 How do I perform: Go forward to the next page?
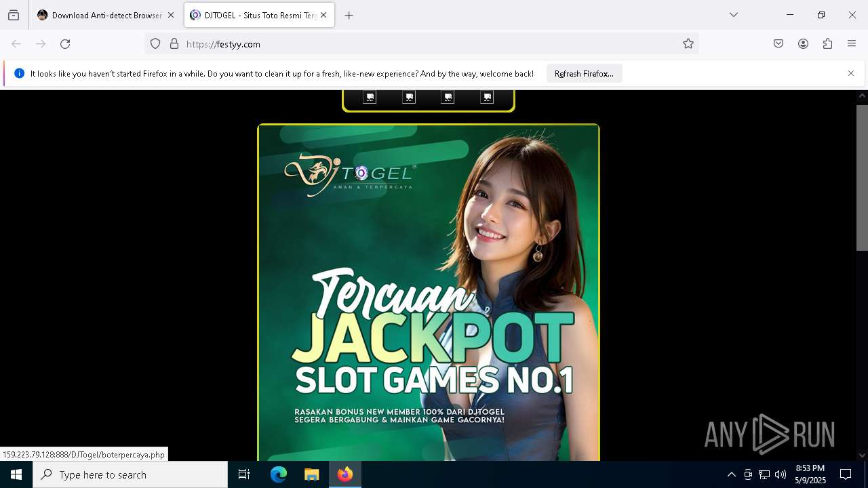tap(41, 44)
